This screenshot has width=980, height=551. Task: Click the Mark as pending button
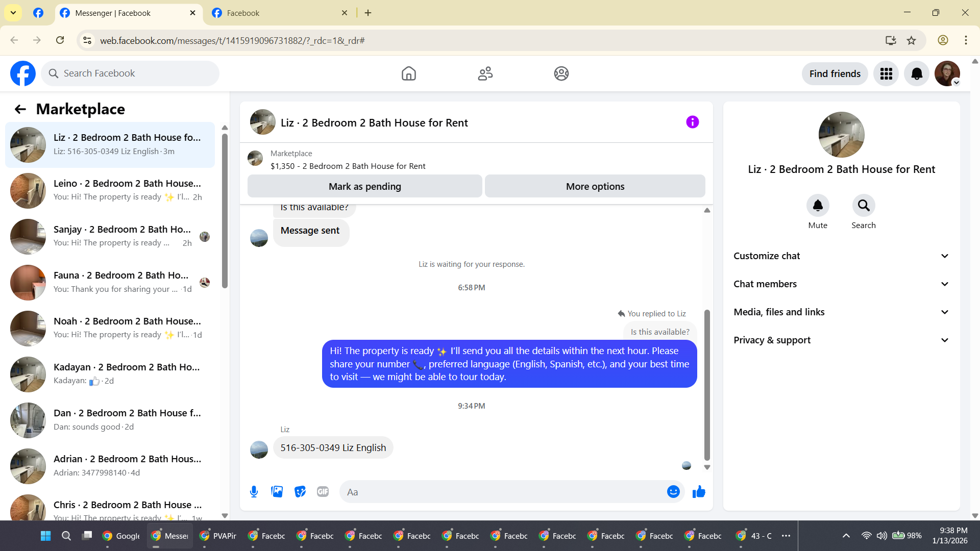[364, 187]
